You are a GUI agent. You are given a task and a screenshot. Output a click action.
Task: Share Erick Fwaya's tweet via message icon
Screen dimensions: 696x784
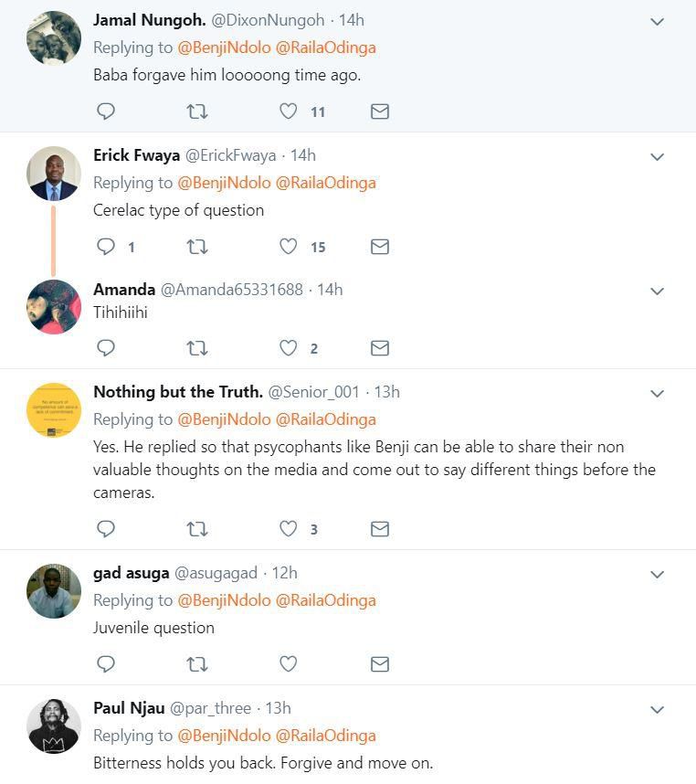(379, 245)
